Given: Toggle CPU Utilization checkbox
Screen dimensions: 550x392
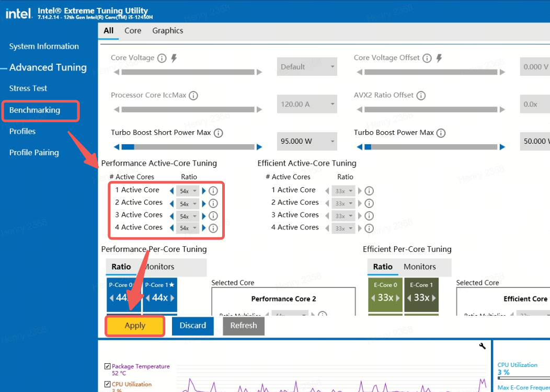Looking at the screenshot, I should coord(108,384).
